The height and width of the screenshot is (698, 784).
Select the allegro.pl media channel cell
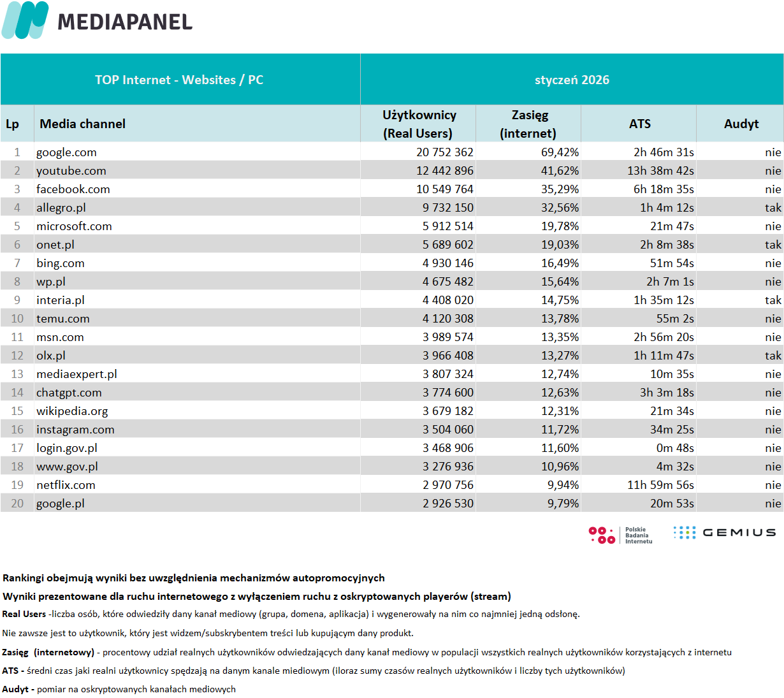(x=61, y=208)
